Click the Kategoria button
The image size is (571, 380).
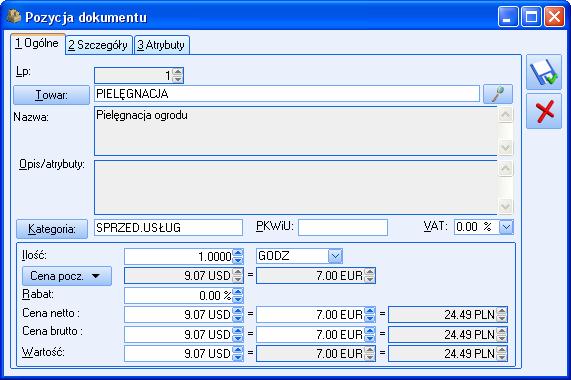tap(52, 229)
